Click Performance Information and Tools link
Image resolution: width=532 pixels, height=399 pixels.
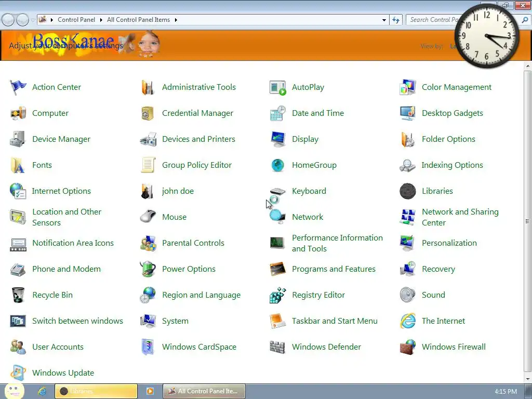[x=337, y=243]
